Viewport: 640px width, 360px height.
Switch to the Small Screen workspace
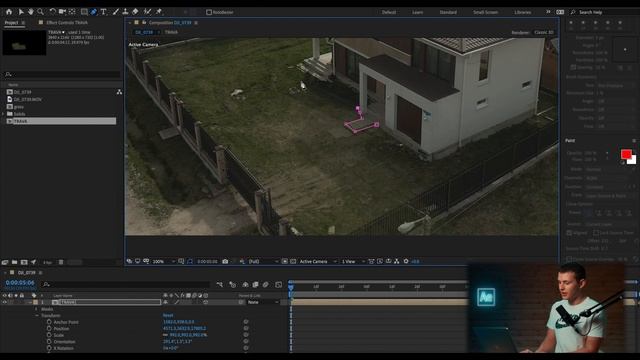[x=485, y=12]
